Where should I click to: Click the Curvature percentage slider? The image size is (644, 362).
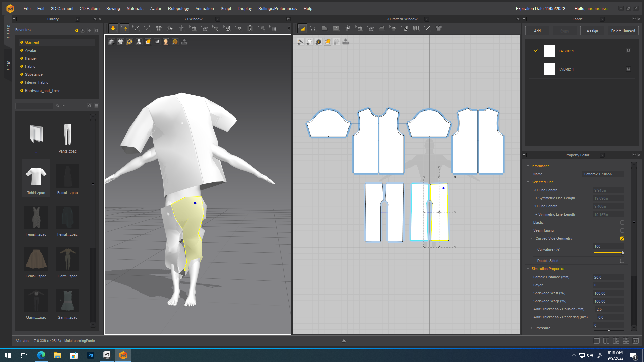pyautogui.click(x=608, y=253)
